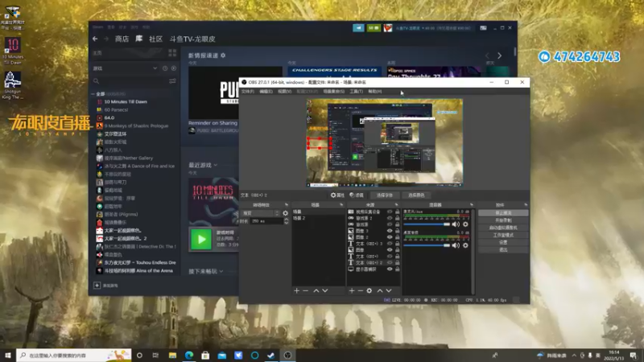Click OBS 启动虚拟摄像机 button
The height and width of the screenshot is (362, 644).
(x=503, y=228)
